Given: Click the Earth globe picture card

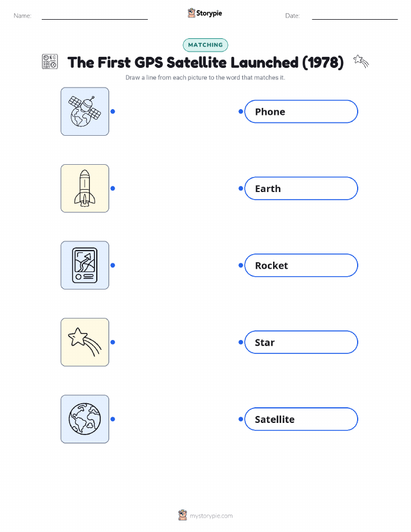Looking at the screenshot, I should tap(85, 419).
